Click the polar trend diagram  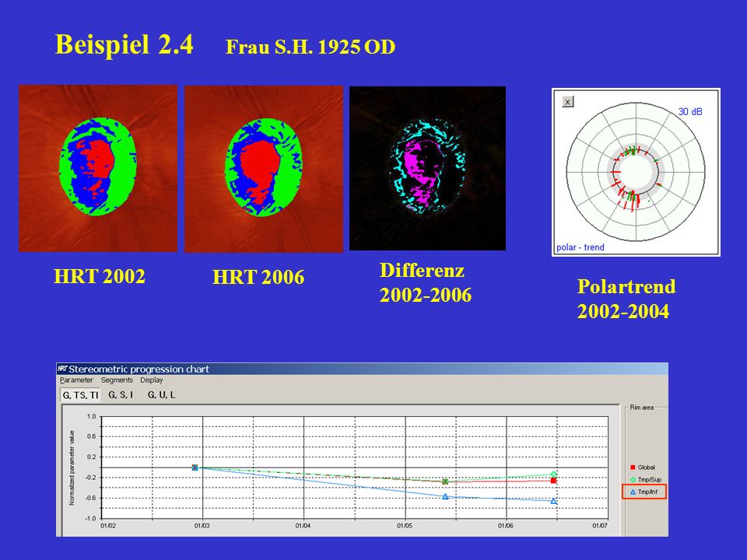[x=636, y=172]
